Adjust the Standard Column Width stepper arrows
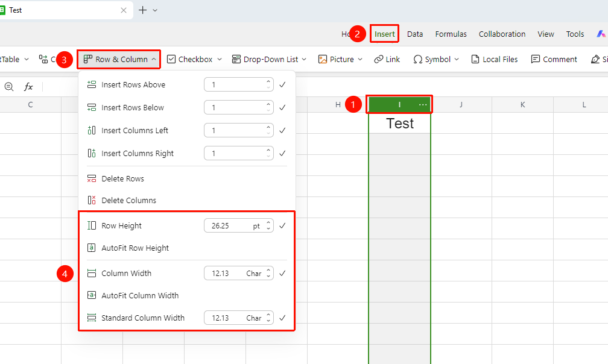This screenshot has width=608, height=364. point(268,318)
